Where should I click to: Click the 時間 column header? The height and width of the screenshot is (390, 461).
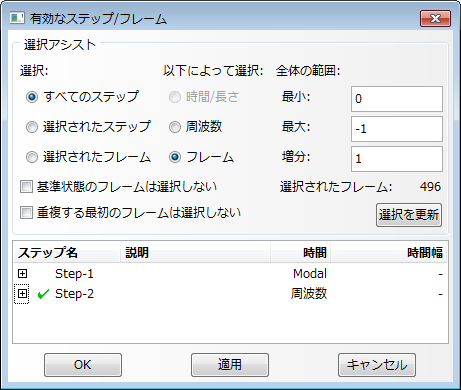[x=300, y=253]
